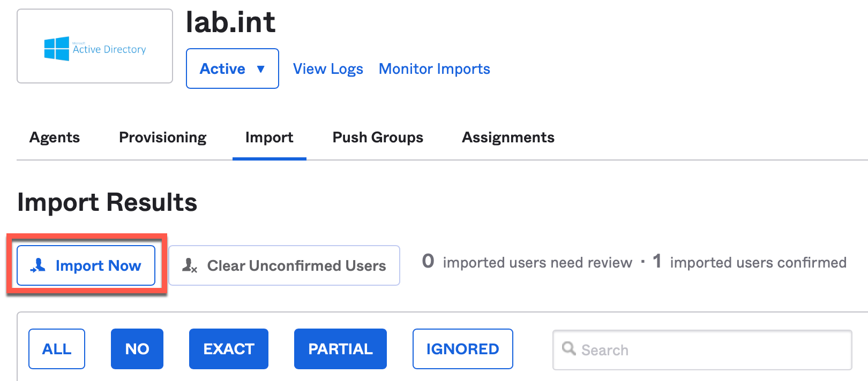Open View Logs link
Screen dimensions: 868x381
[x=328, y=69]
